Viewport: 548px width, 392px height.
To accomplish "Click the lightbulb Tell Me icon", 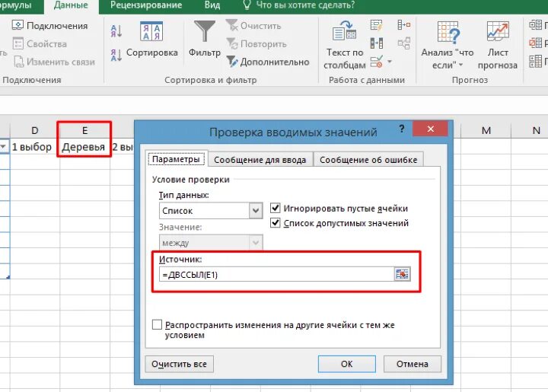I will [x=247, y=5].
